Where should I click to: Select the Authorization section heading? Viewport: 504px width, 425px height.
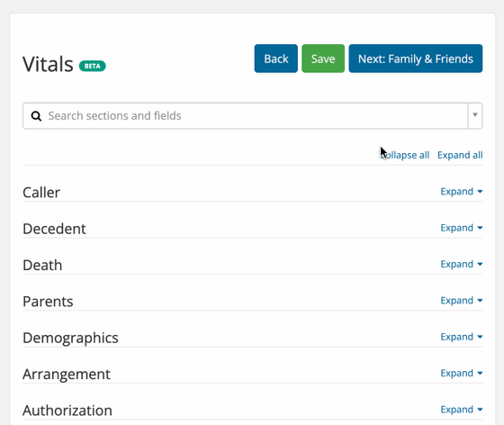click(x=67, y=411)
